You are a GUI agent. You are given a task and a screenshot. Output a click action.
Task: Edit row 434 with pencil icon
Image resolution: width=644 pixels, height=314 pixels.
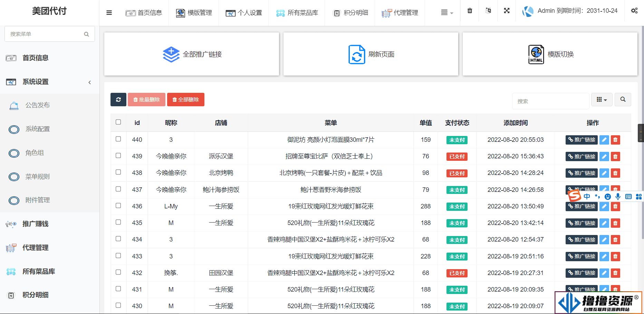(x=604, y=240)
